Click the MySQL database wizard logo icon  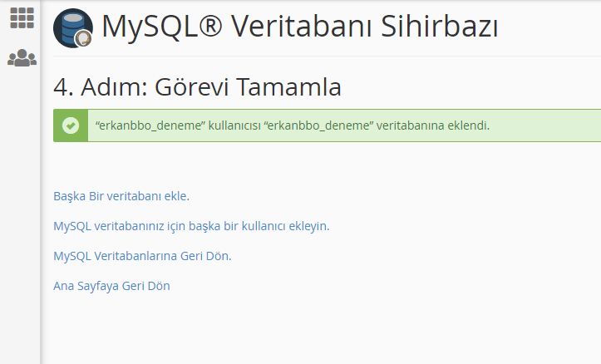(73, 28)
